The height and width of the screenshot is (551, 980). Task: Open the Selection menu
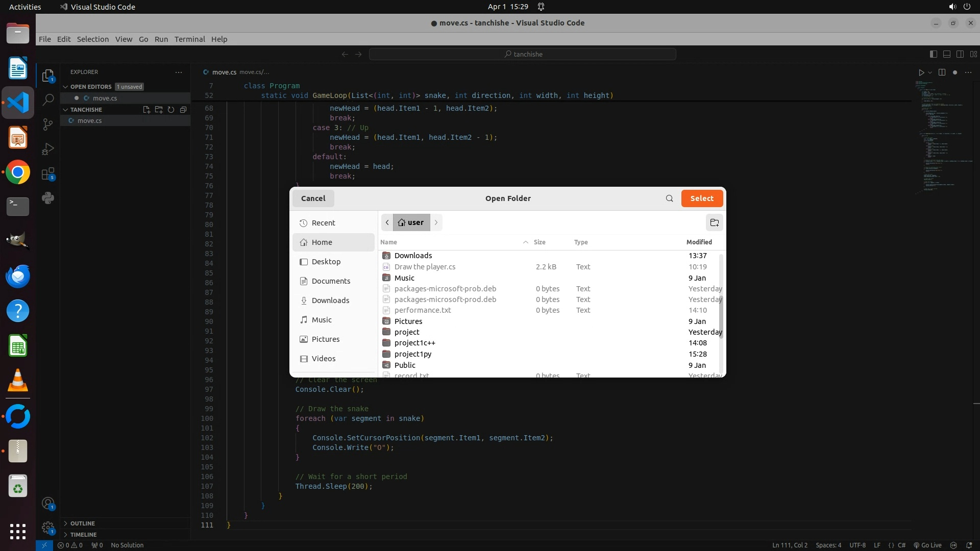coord(92,39)
